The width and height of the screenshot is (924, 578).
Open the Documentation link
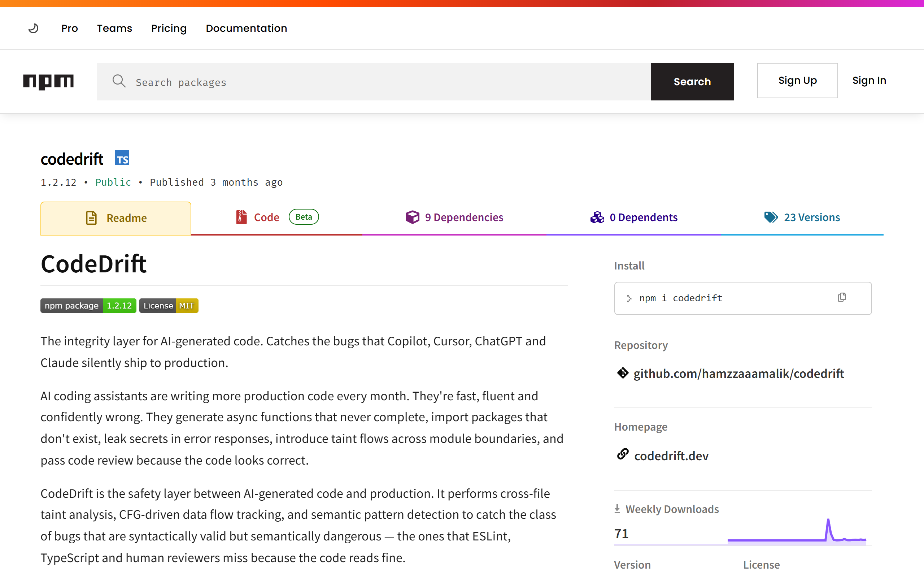click(246, 28)
